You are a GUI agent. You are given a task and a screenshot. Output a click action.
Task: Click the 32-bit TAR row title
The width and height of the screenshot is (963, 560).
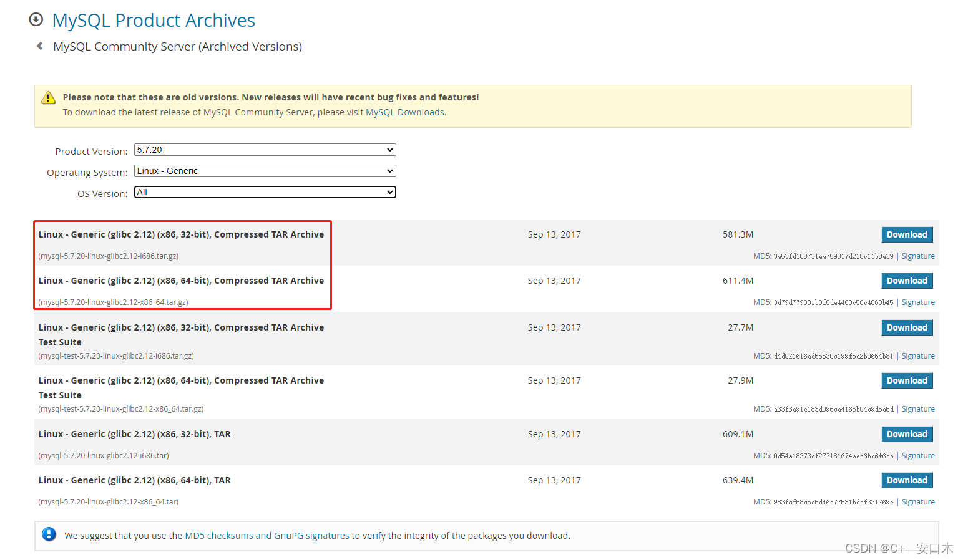click(x=134, y=434)
